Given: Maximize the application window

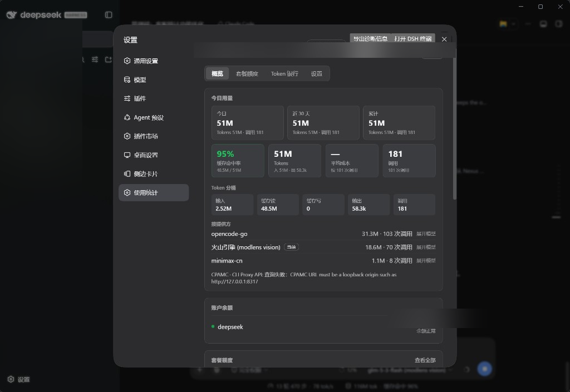Looking at the screenshot, I should (540, 7).
